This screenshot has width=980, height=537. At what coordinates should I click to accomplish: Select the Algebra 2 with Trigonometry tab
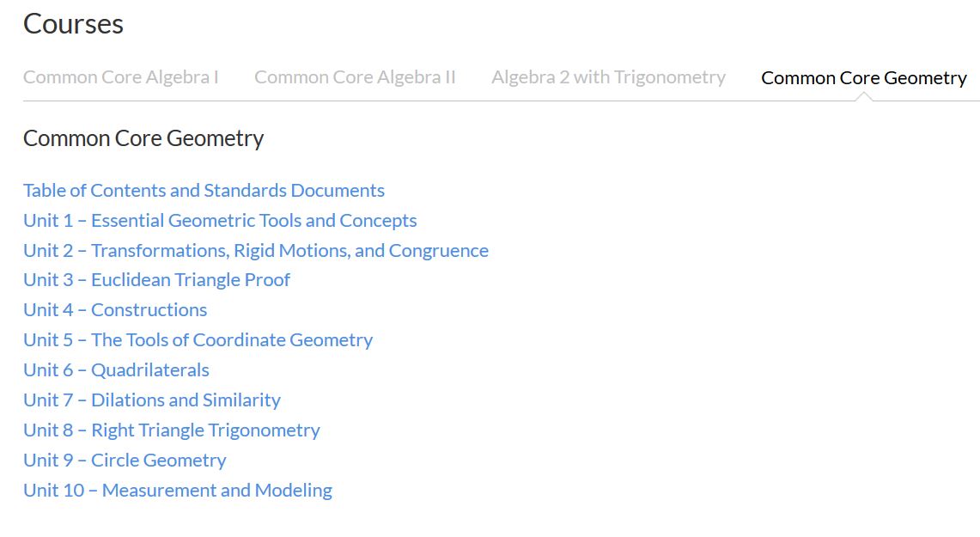coord(608,76)
